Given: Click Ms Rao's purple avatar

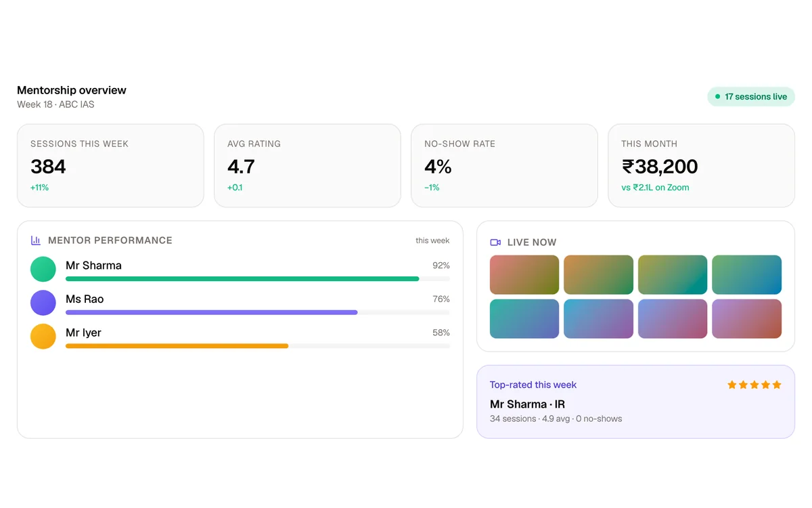Looking at the screenshot, I should [x=43, y=303].
